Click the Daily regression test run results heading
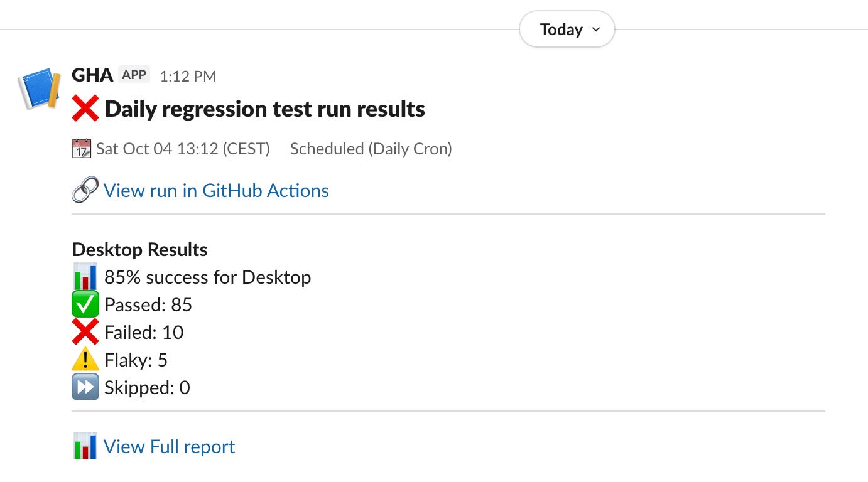The width and height of the screenshot is (868, 482). [x=264, y=109]
